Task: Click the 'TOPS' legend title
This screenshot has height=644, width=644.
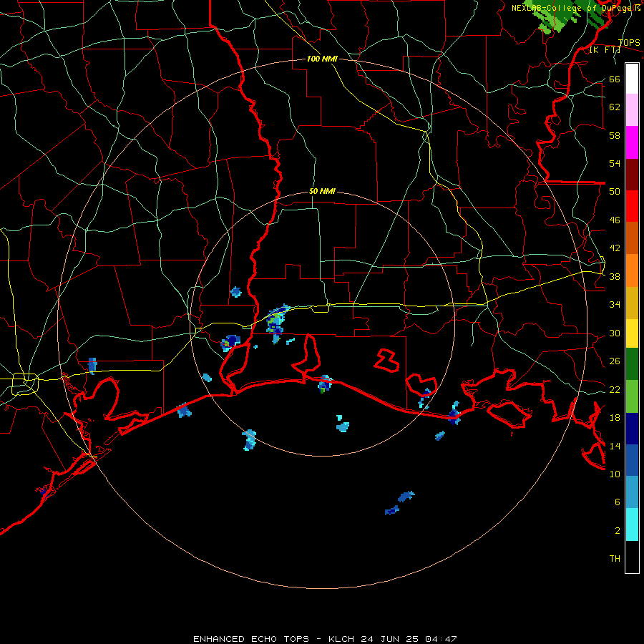Action: pyautogui.click(x=629, y=43)
